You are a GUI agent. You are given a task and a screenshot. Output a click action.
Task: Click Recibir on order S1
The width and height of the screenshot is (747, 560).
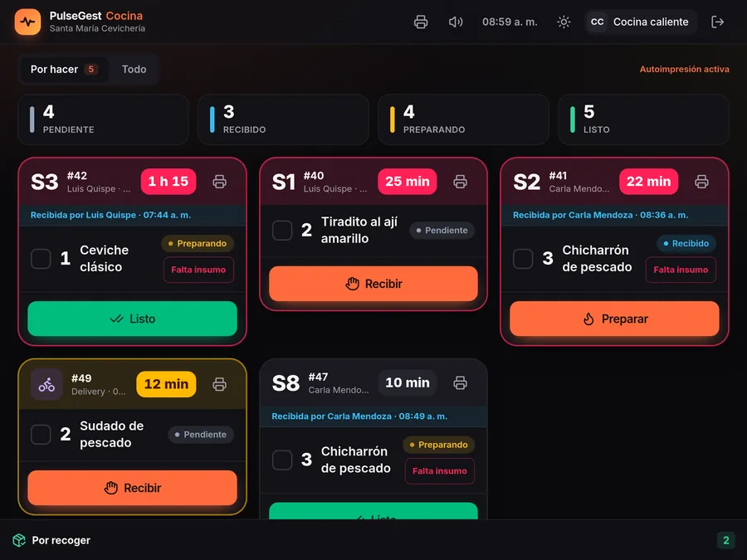point(373,284)
